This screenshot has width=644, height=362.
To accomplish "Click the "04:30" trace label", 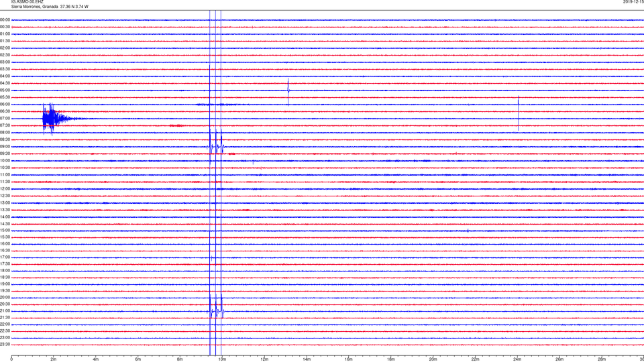I will (x=5, y=83).
